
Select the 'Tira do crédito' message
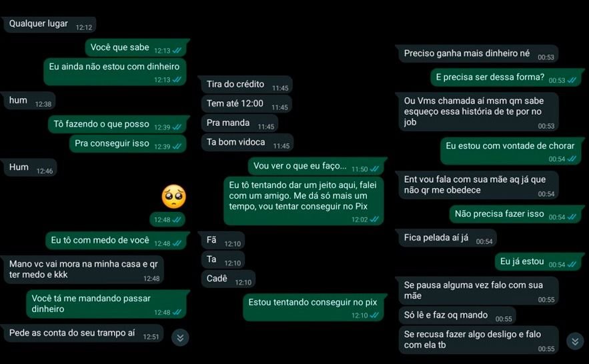[x=247, y=85]
